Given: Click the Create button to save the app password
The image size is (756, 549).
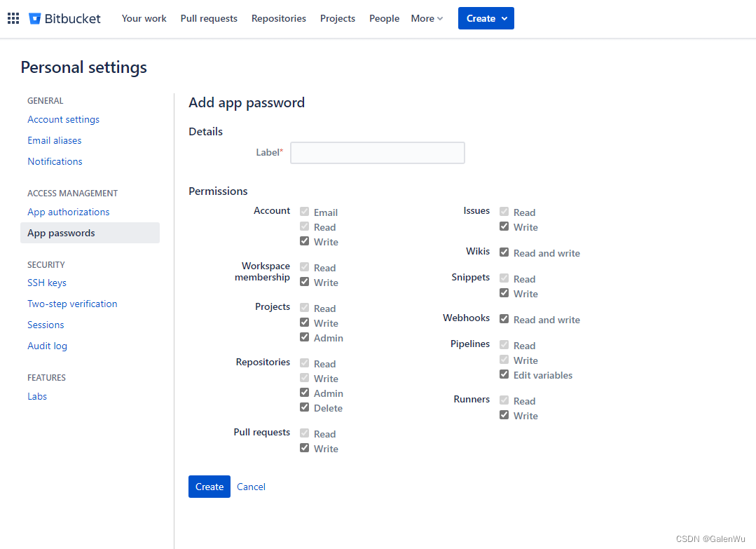Looking at the screenshot, I should click(x=209, y=486).
